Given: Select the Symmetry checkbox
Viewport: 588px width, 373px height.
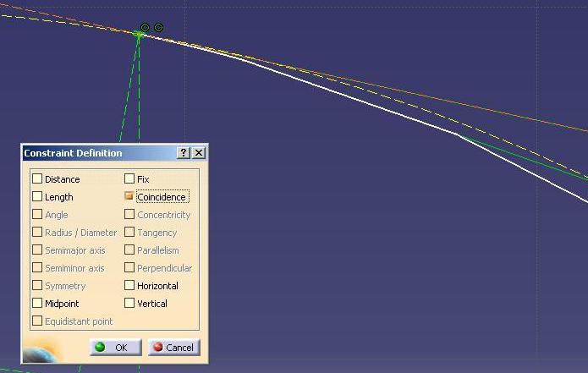Looking at the screenshot, I should point(37,285).
